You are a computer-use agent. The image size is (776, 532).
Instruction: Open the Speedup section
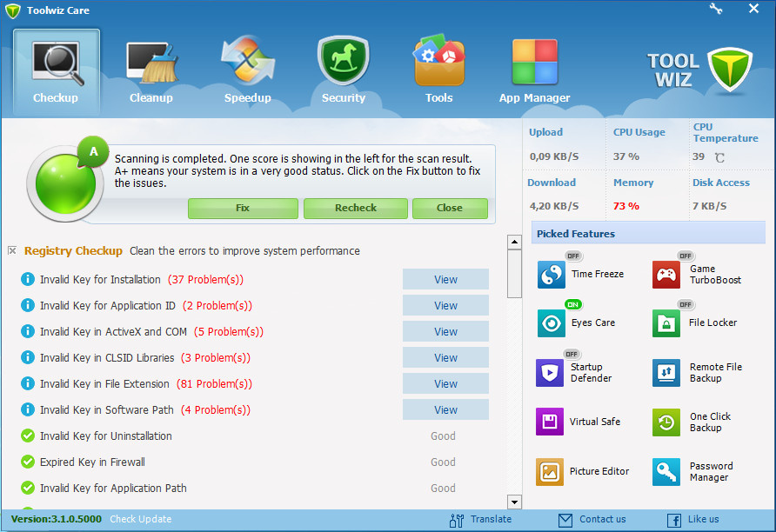coord(247,71)
